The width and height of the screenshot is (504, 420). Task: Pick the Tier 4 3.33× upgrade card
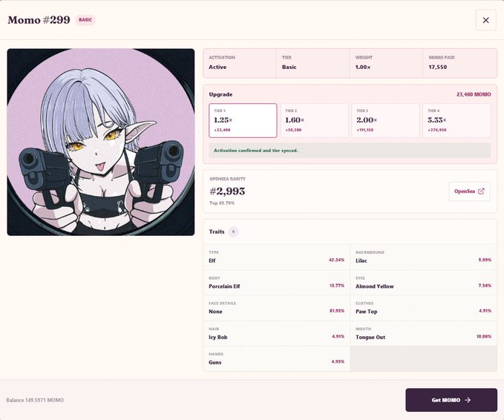[456, 120]
